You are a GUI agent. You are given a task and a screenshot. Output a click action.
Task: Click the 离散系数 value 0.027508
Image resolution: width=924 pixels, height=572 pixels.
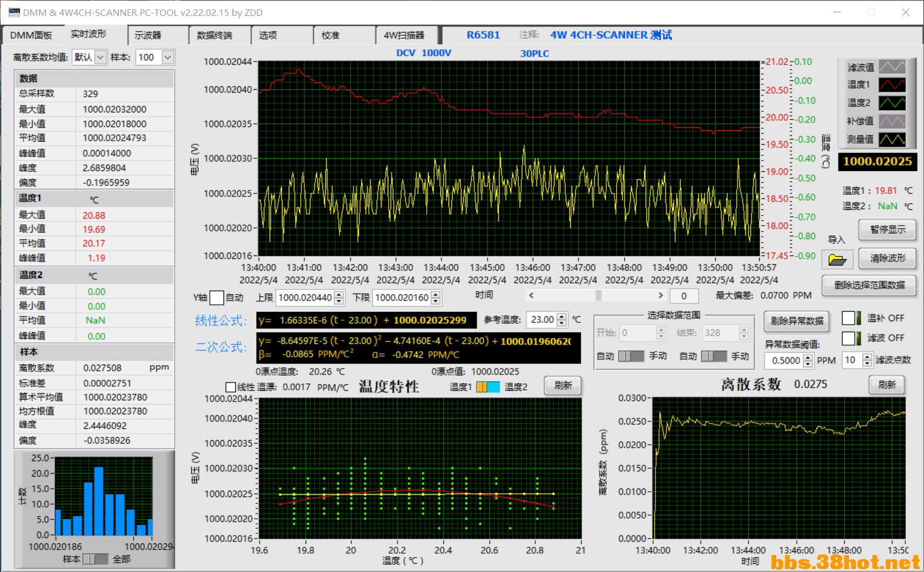tap(103, 368)
